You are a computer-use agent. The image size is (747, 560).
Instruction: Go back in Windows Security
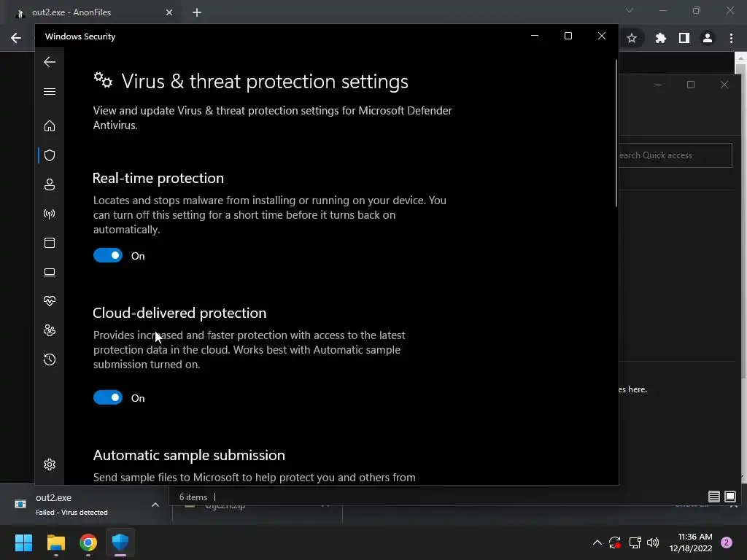(50, 62)
